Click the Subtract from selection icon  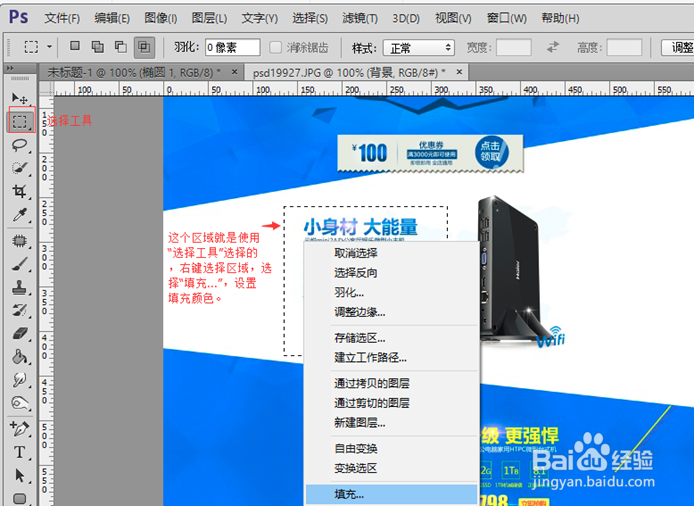click(121, 46)
